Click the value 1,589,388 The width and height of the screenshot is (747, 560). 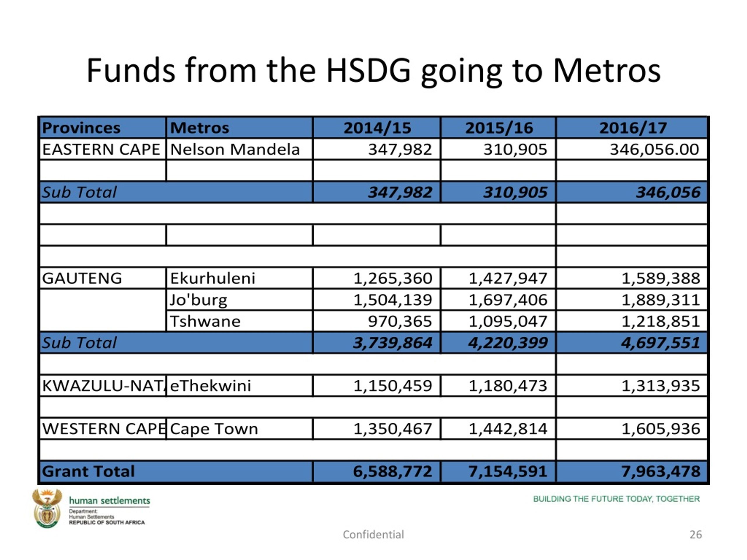coord(661,278)
